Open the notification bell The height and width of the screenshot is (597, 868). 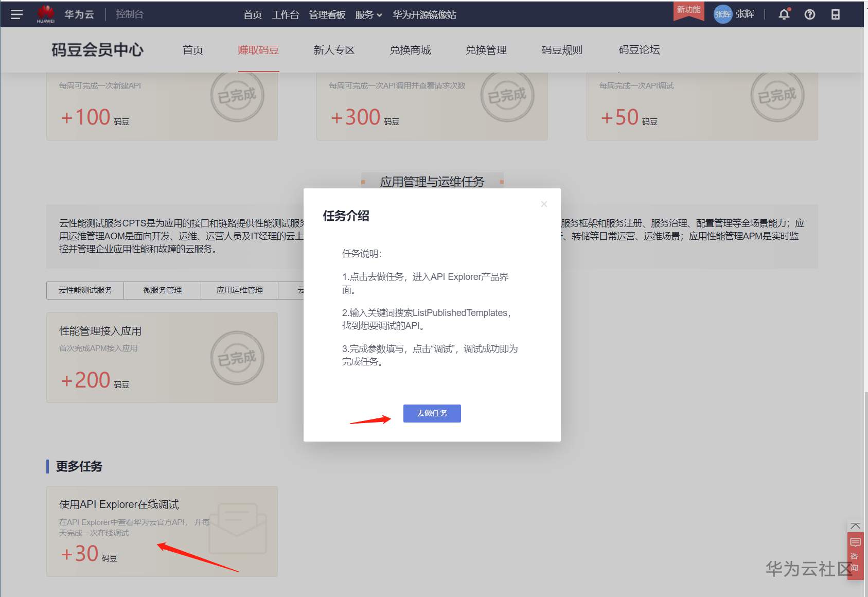784,14
